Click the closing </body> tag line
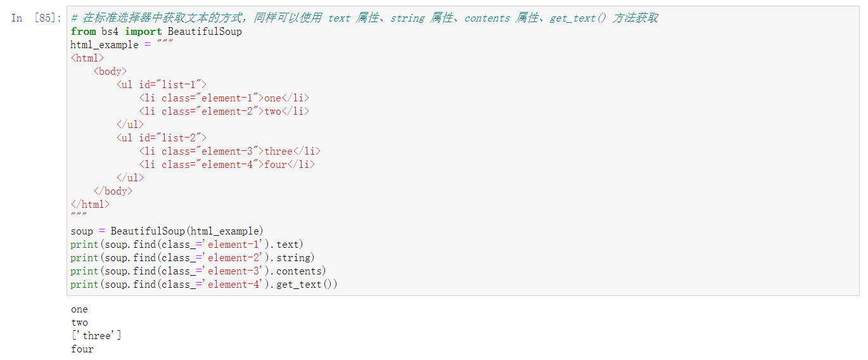 [113, 191]
